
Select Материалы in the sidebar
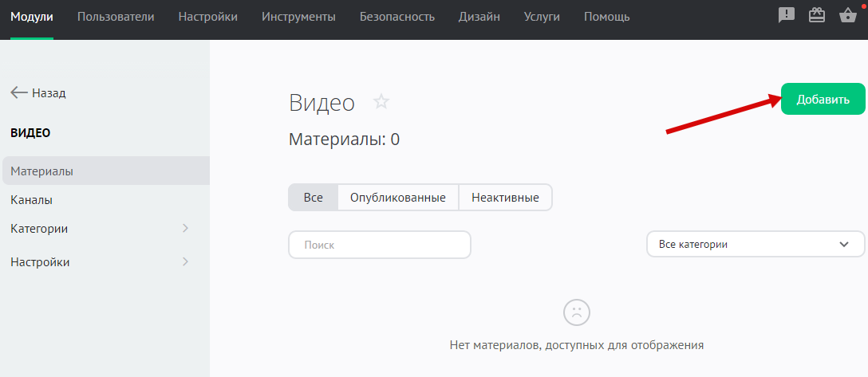pos(42,171)
